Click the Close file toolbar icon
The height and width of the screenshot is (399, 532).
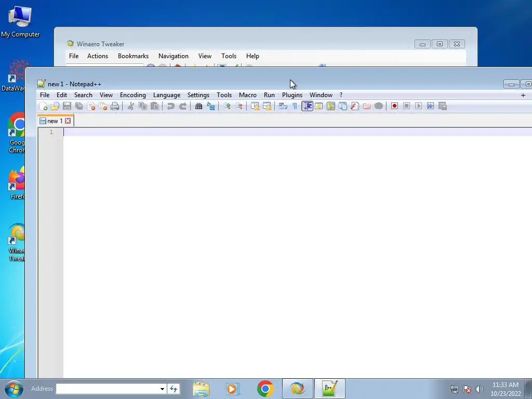[x=91, y=106]
